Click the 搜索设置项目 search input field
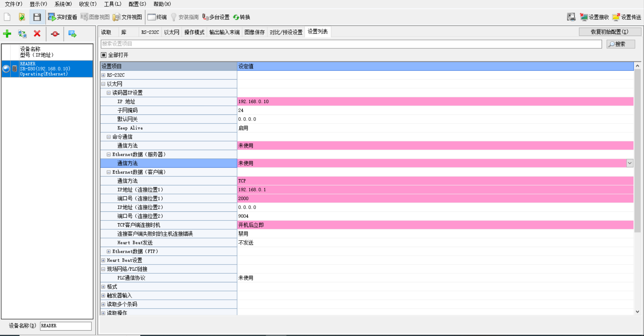The width and height of the screenshot is (644, 336). [351, 44]
